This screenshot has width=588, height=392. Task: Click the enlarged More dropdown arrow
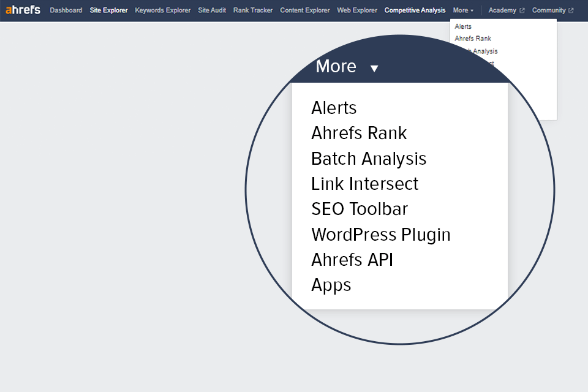click(x=374, y=68)
